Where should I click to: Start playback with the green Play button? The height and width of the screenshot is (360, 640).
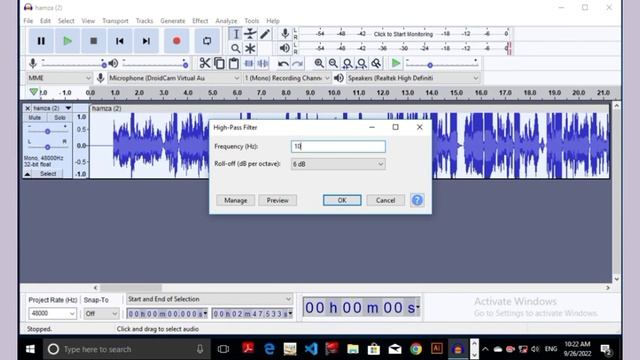point(67,41)
